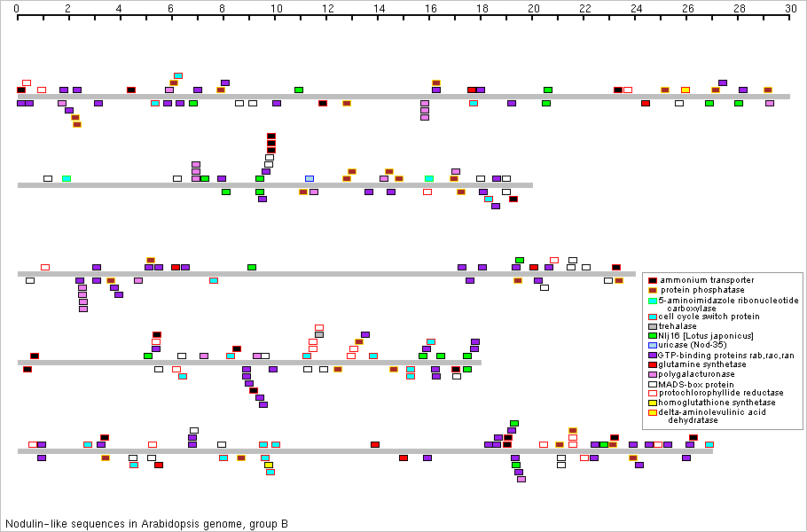The height and width of the screenshot is (532, 807).
Task: Click the cell cycle switch protein legend swatch
Action: (653, 317)
